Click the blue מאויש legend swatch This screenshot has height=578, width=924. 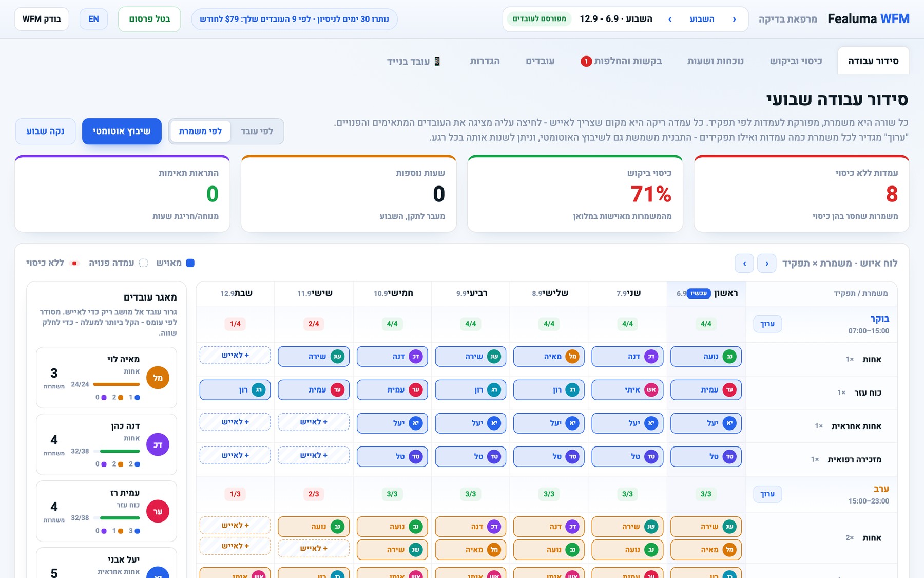(x=190, y=263)
